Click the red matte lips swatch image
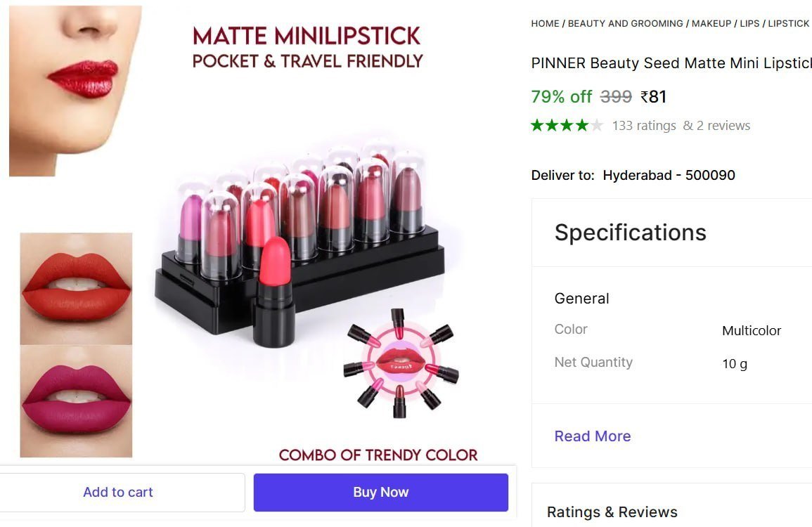This screenshot has width=812, height=527. coord(76,288)
